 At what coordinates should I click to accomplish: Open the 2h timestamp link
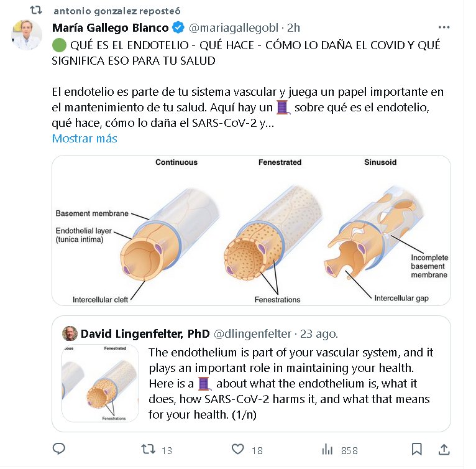295,27
